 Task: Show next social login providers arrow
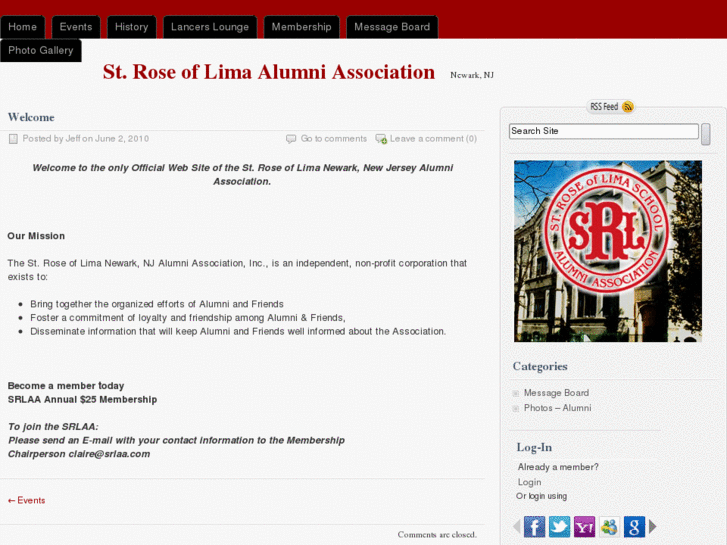point(653,526)
